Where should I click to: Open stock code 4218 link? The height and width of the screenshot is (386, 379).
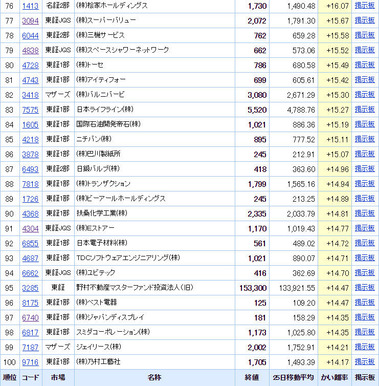click(x=30, y=140)
